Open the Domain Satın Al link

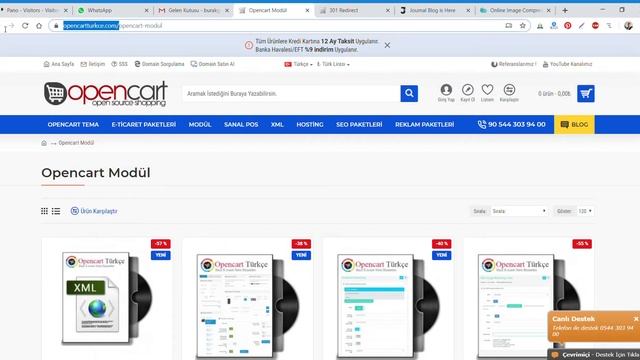(x=213, y=64)
